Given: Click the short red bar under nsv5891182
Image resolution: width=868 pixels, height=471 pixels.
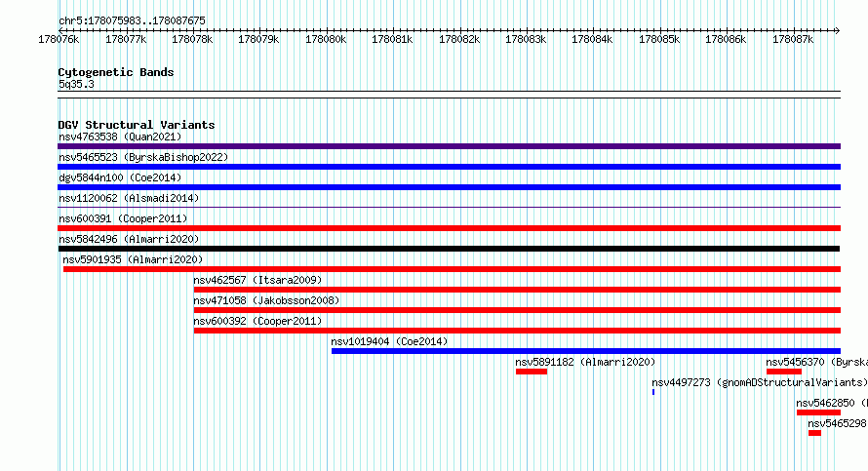Looking at the screenshot, I should coord(532,372).
